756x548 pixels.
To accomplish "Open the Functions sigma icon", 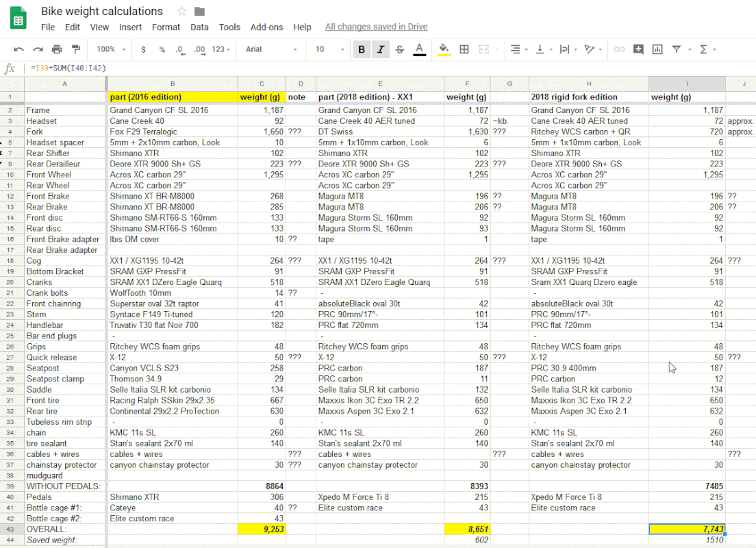I will (x=707, y=49).
